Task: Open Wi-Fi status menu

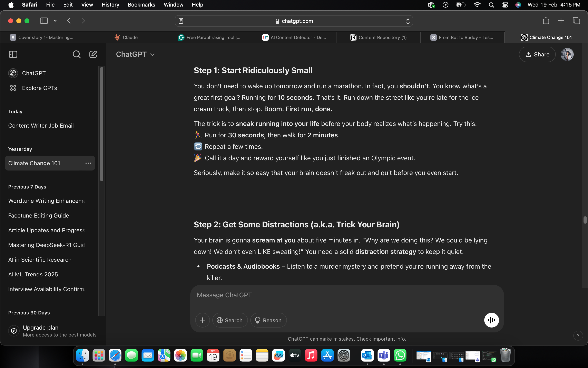Action: (x=477, y=5)
